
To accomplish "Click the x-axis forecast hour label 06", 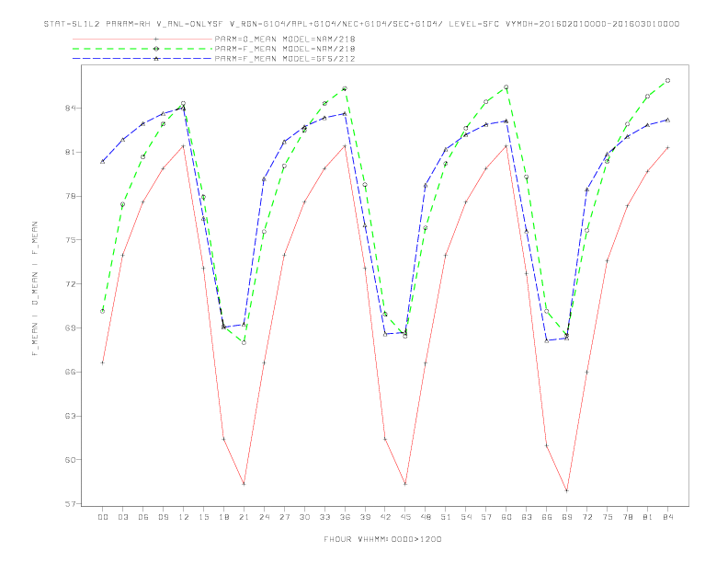I will pyautogui.click(x=143, y=517).
